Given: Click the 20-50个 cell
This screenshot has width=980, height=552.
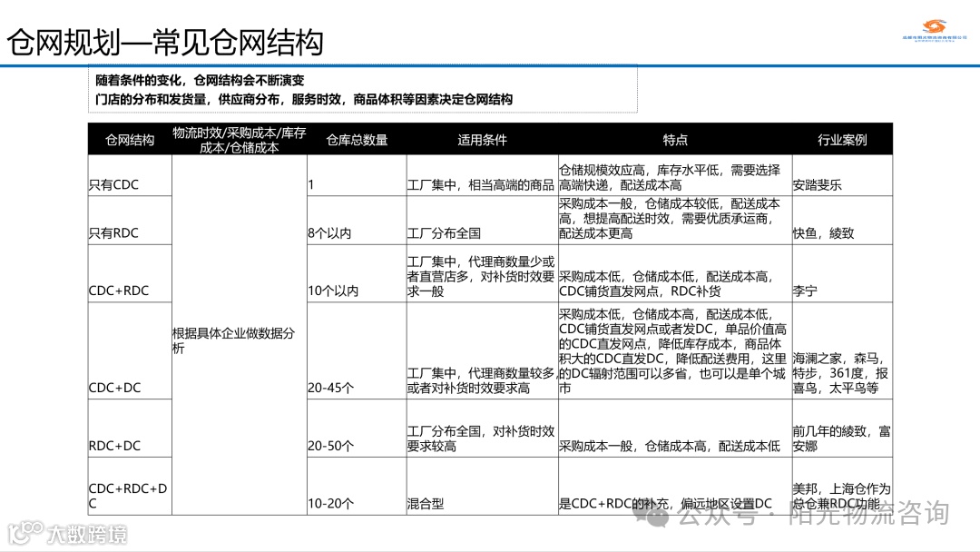Looking at the screenshot, I should click(x=357, y=429).
